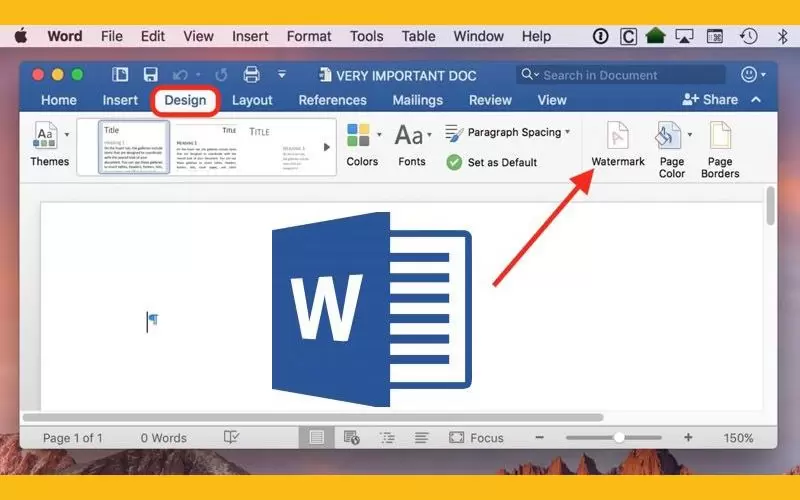
Task: Go to the References tab
Action: point(333,100)
